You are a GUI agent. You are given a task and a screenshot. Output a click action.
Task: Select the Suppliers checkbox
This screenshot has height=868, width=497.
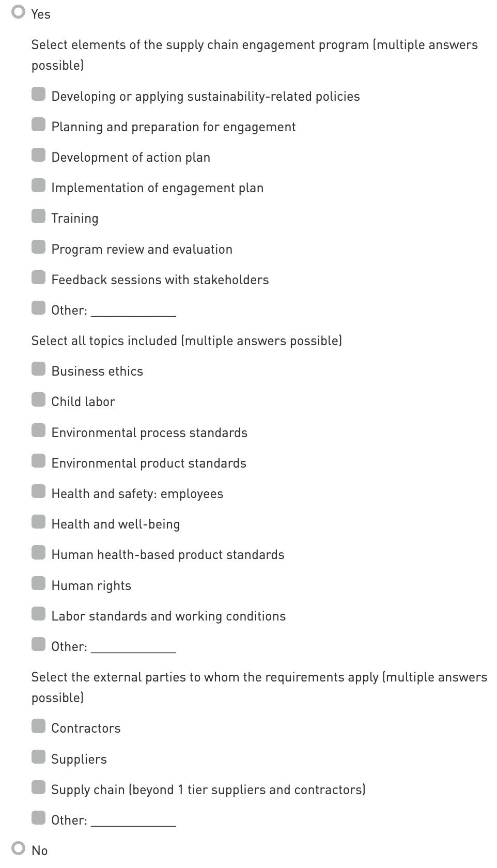[x=39, y=757]
